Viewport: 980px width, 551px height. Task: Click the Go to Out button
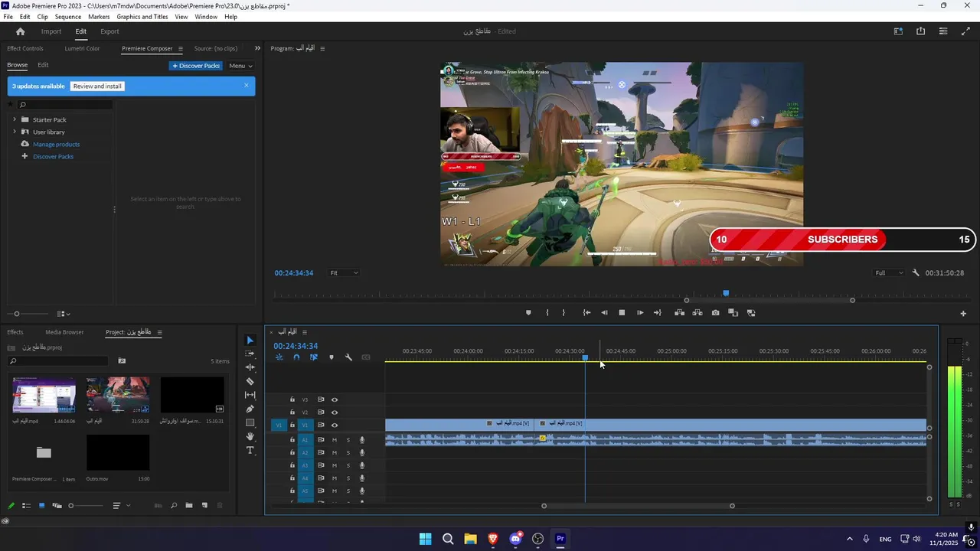(x=658, y=312)
